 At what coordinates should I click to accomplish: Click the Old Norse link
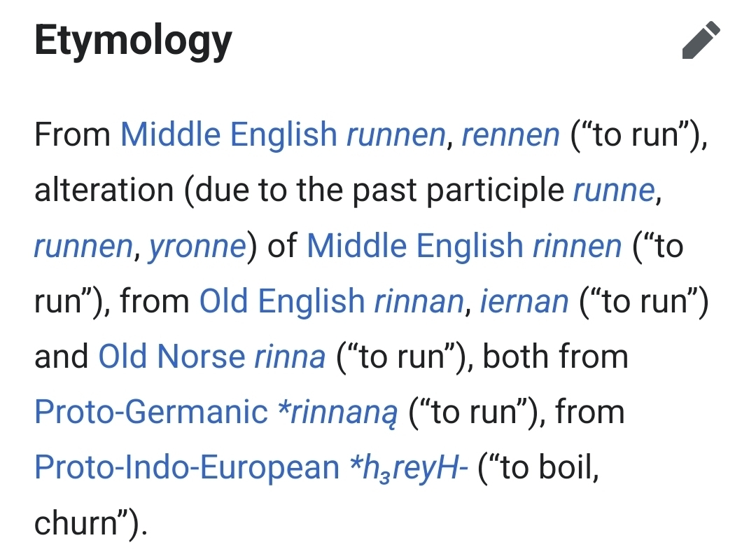[x=171, y=357]
